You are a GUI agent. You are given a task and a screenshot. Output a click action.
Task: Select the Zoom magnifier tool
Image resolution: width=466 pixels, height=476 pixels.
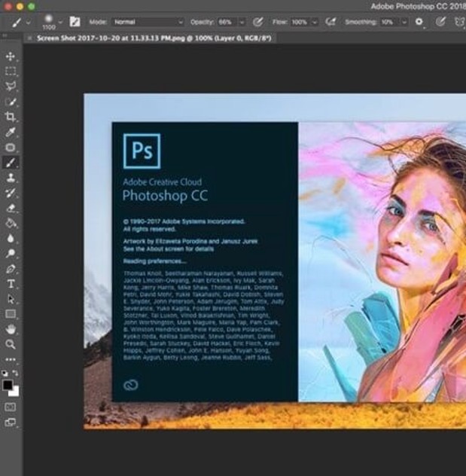tap(11, 344)
